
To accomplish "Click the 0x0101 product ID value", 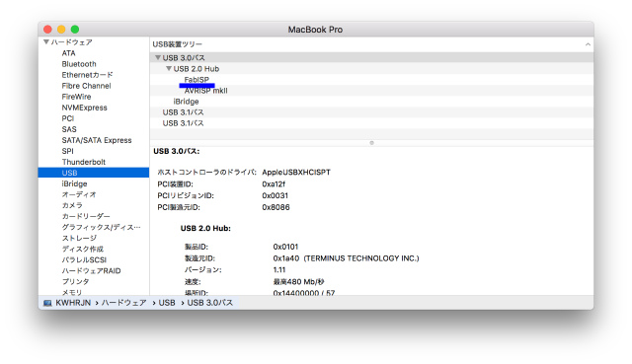I will (285, 247).
